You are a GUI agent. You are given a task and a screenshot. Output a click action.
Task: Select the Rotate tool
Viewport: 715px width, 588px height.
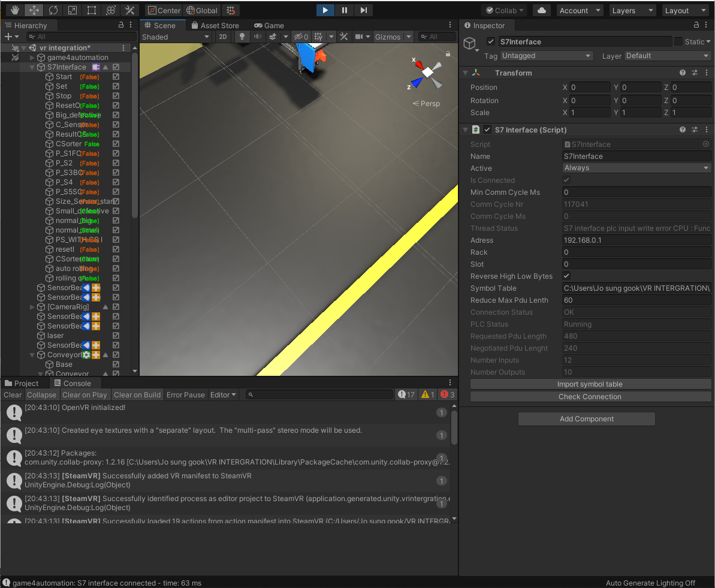[x=53, y=10]
